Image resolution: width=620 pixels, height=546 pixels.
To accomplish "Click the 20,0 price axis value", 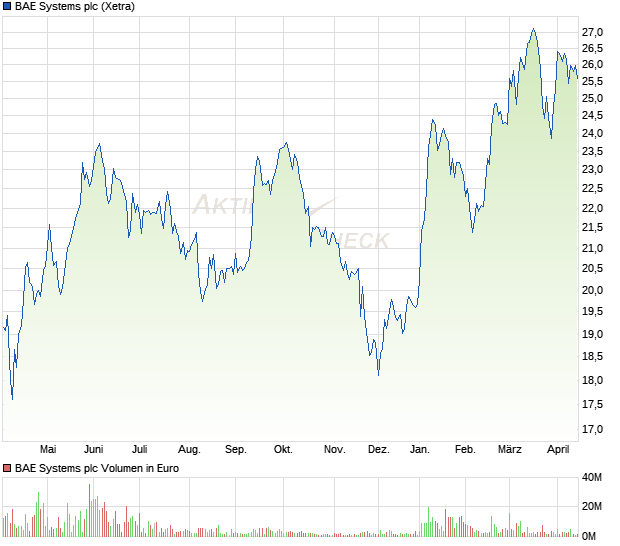I will pos(592,291).
